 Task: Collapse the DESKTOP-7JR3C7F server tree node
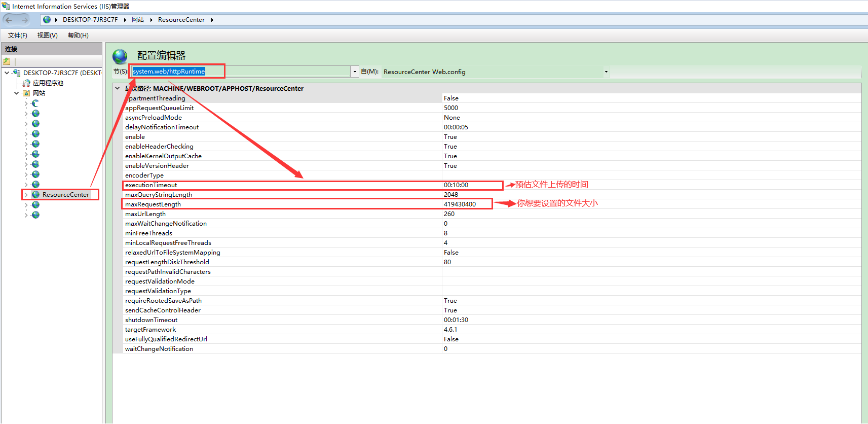click(x=7, y=73)
